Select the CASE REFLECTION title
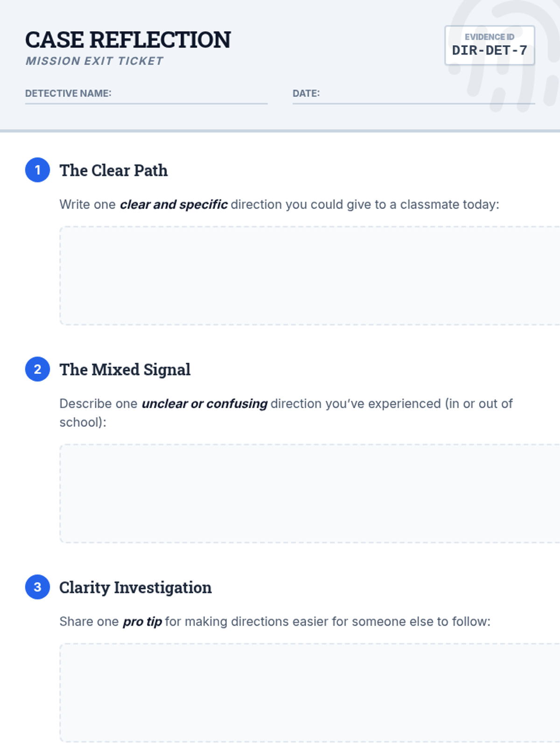Screen dimensions: 560x747 point(128,40)
